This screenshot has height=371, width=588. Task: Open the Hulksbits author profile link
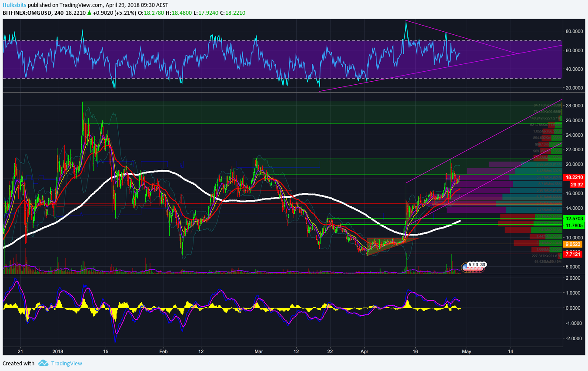point(14,5)
